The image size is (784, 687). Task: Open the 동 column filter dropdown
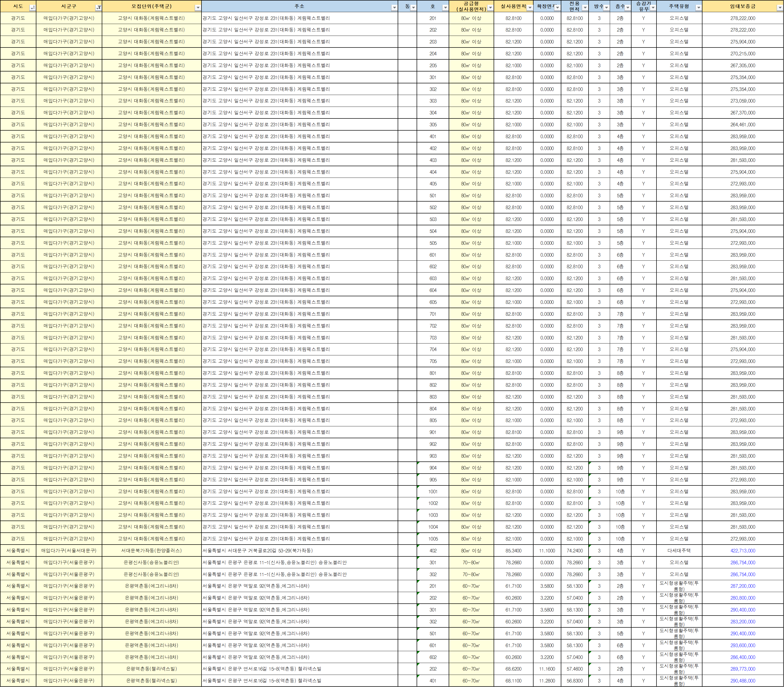[x=413, y=8]
